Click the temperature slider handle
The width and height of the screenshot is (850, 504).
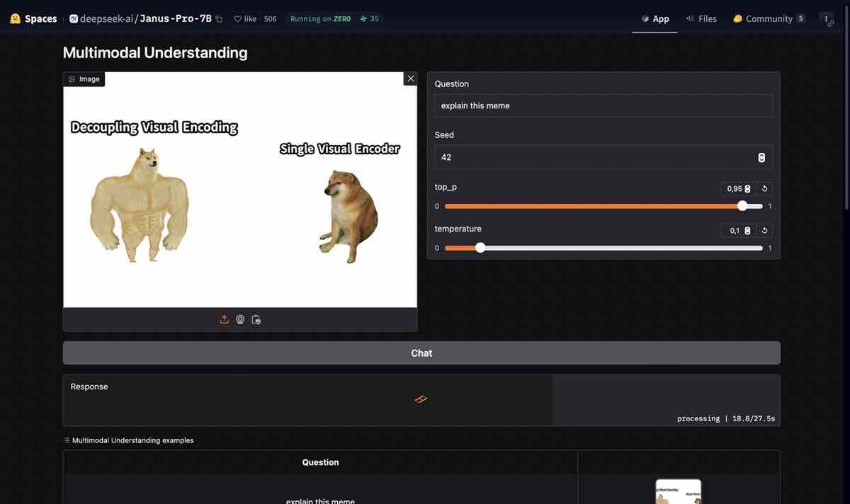[x=480, y=248]
